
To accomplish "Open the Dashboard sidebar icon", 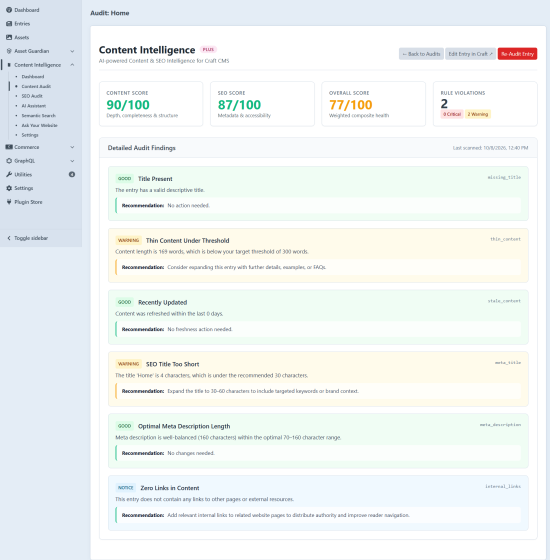I will point(9,10).
